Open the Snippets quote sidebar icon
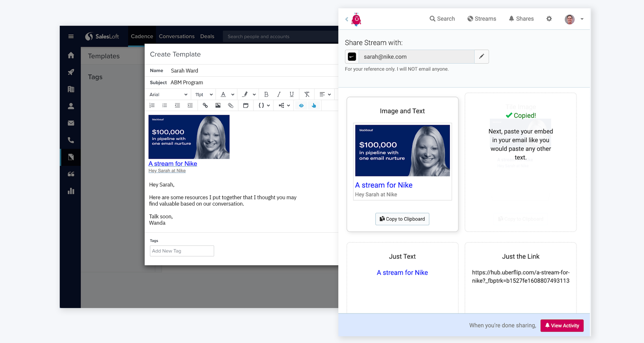 tap(71, 174)
